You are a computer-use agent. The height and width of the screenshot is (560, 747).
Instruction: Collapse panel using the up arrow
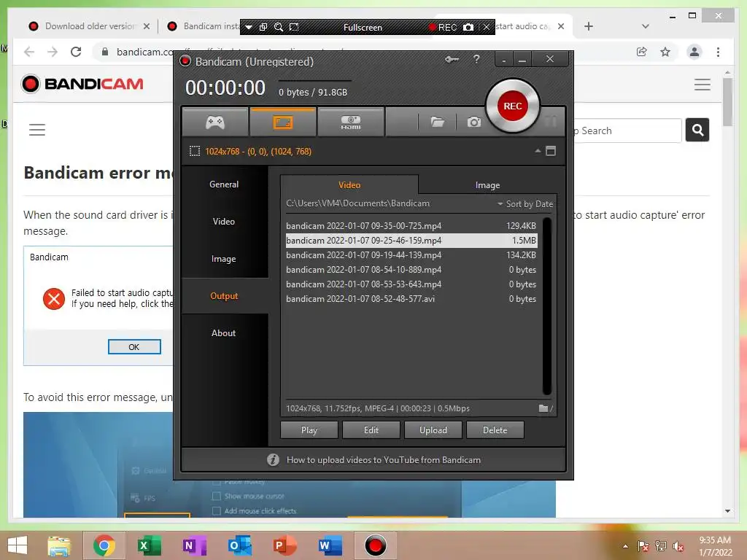(x=538, y=151)
